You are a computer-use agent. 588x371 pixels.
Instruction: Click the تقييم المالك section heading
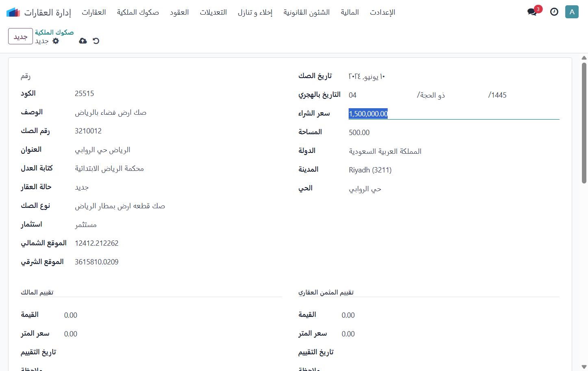(37, 292)
